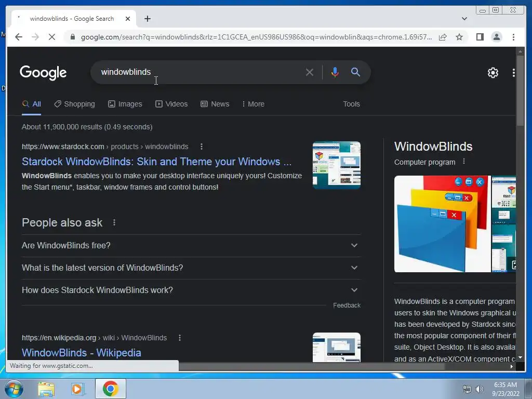
Task: Click the https://www.stardock.com URL text
Action: pyautogui.click(x=63, y=147)
